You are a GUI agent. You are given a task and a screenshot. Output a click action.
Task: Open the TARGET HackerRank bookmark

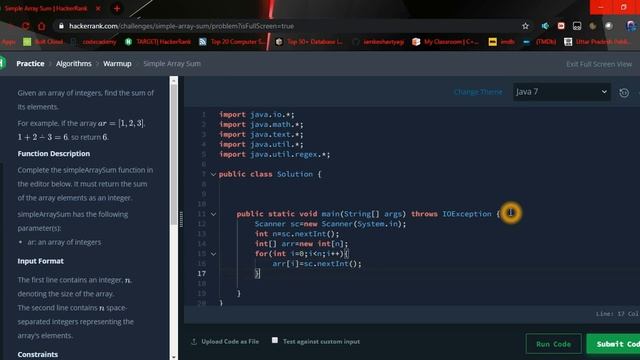coord(158,42)
